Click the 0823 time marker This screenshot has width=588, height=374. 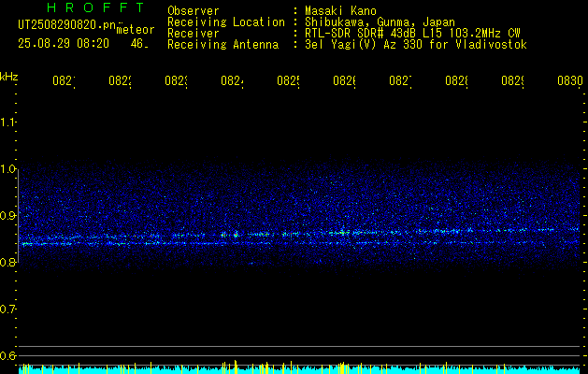(x=176, y=81)
